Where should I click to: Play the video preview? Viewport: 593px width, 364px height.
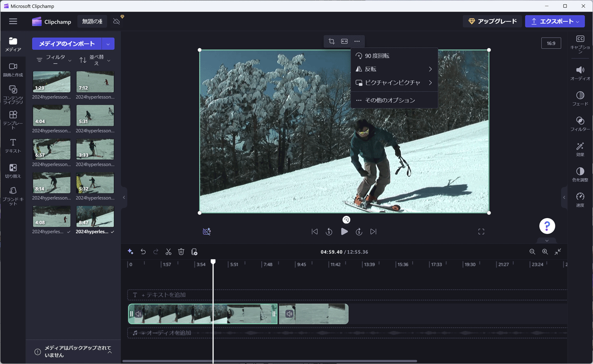click(344, 232)
